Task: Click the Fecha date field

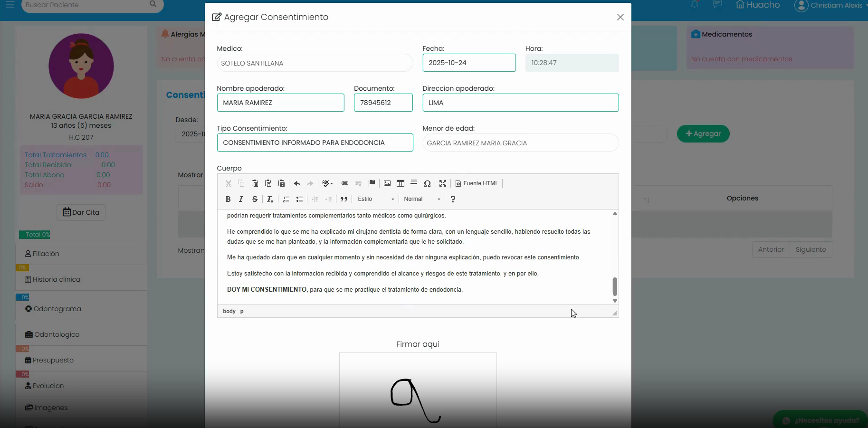Action: tap(469, 63)
